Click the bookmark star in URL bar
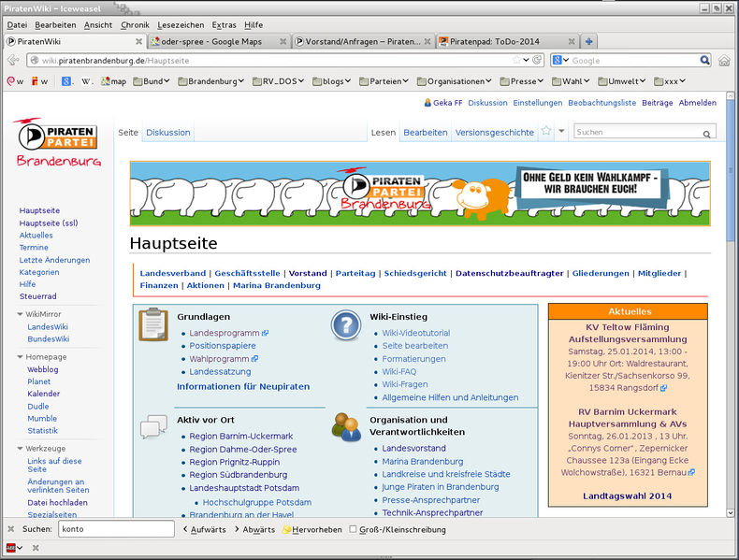The width and height of the screenshot is (739, 560). coord(515,60)
